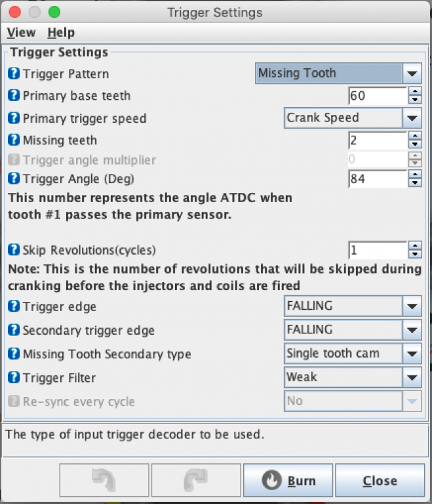Open the View menu
This screenshot has height=504, width=432.
click(x=21, y=32)
